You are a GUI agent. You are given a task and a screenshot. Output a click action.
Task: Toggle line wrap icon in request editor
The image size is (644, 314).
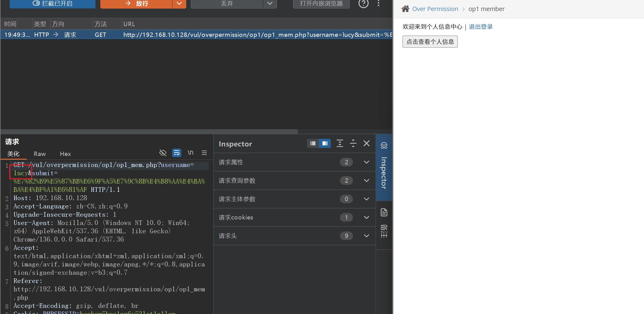pos(176,153)
